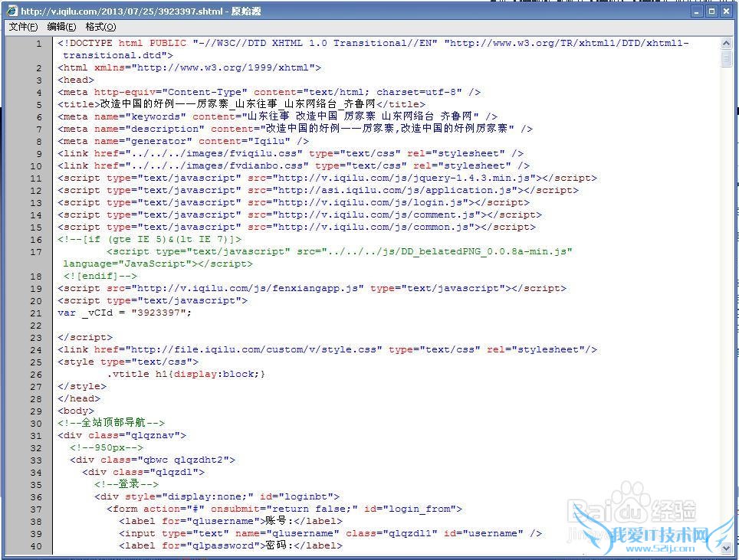This screenshot has width=739, height=560.
Task: Click the IE conditional comment line 16
Action: click(150, 239)
